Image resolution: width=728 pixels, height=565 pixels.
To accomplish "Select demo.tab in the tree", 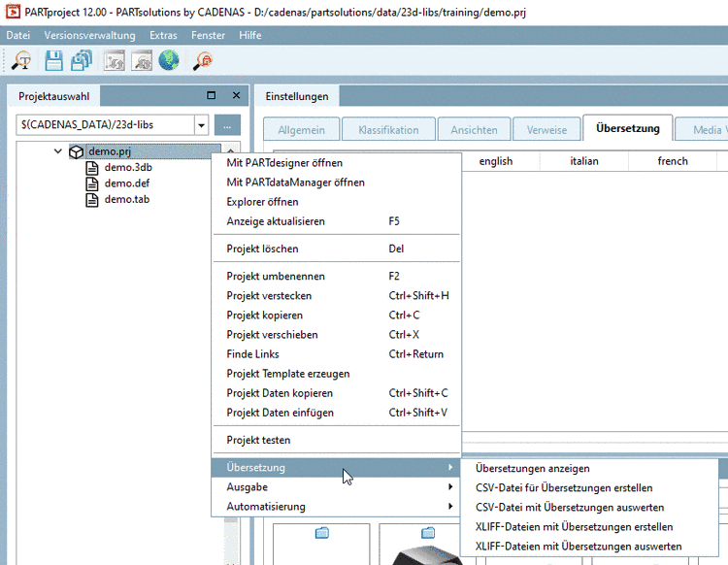I will (x=127, y=200).
